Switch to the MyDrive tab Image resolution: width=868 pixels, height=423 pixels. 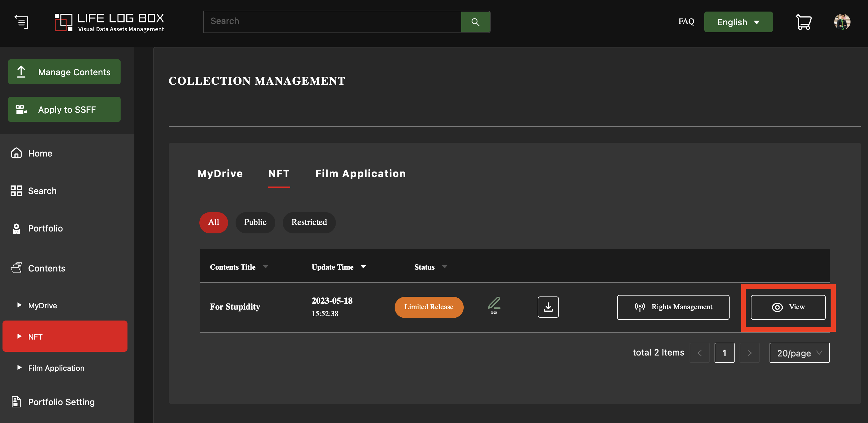pos(220,173)
